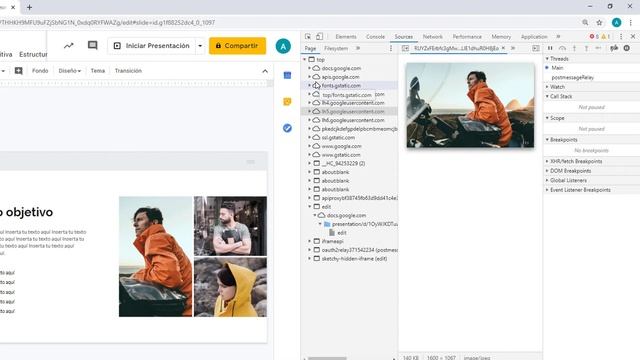Toggle pause on exceptions icon

tap(627, 48)
